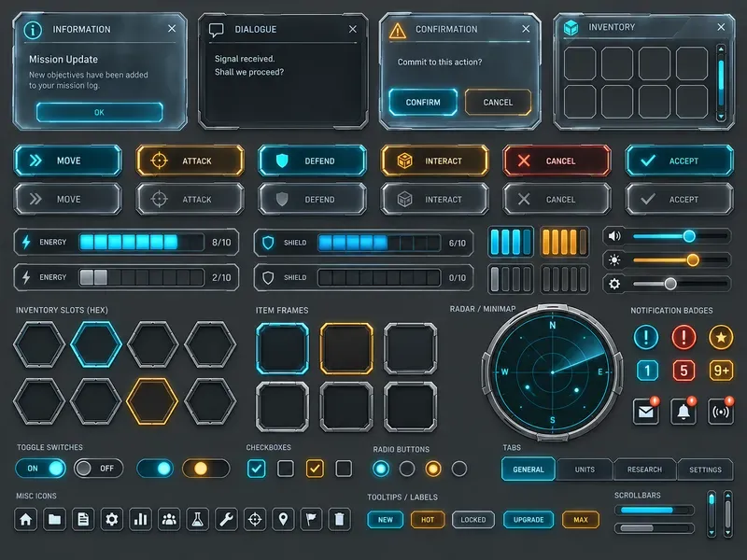Click the trash bin delete icon
The width and height of the screenshot is (747, 560).
coord(339,519)
